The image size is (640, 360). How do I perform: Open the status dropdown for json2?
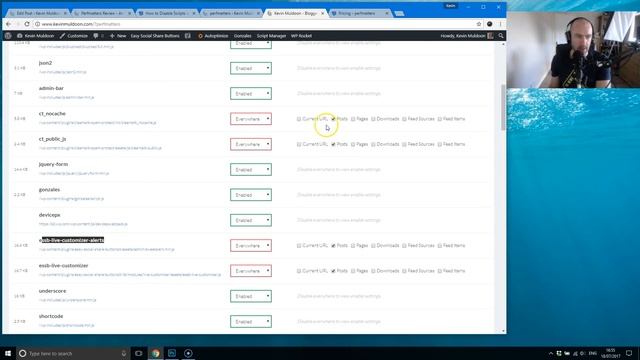tap(251, 68)
